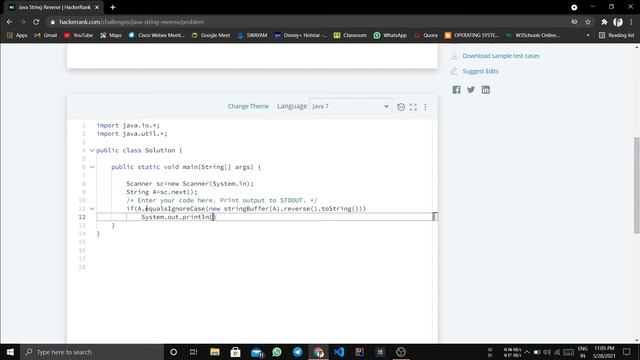
Task: Click the Suggest Edits link
Action: tap(480, 71)
